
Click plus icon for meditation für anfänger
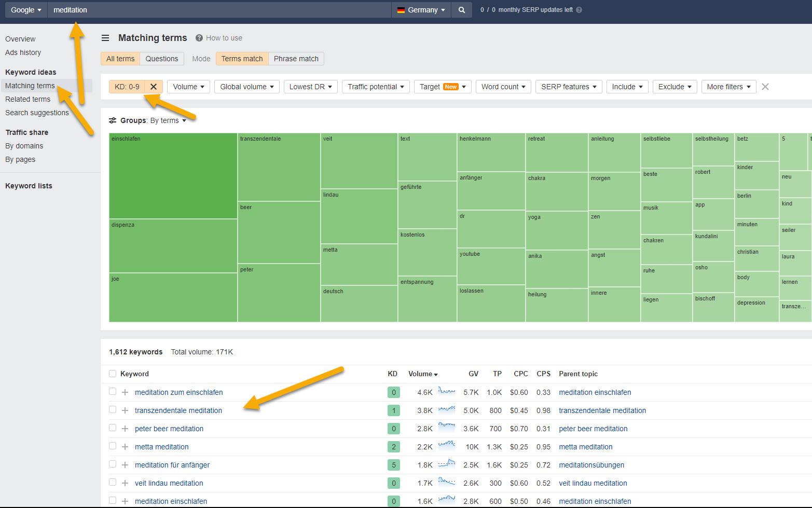(125, 465)
